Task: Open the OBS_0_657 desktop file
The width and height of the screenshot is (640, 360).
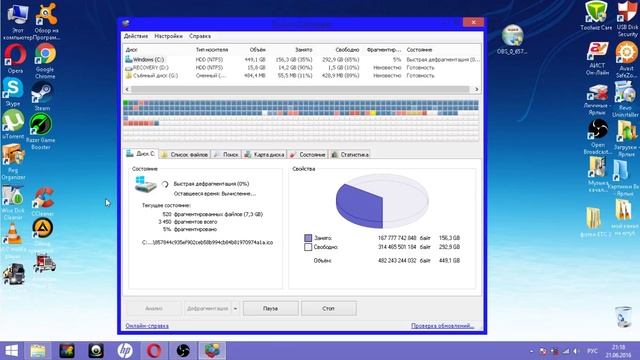Action: 512,40
